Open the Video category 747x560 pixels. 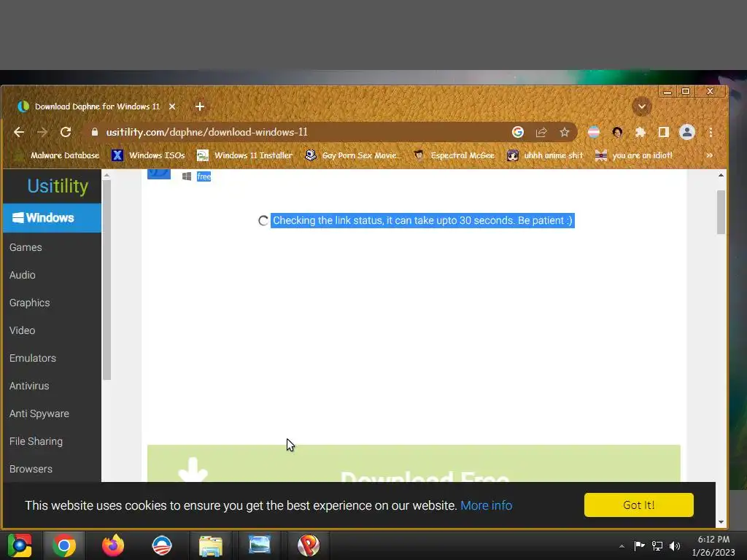[x=23, y=330]
